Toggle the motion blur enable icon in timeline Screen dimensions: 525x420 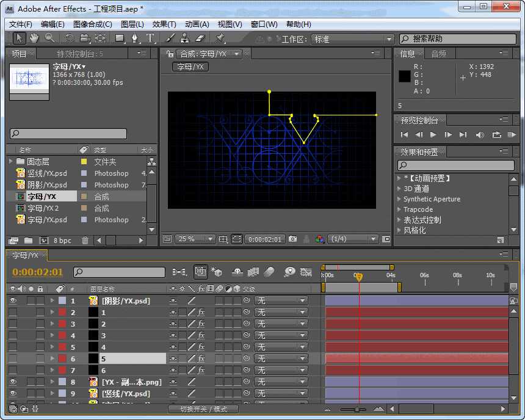coord(270,272)
